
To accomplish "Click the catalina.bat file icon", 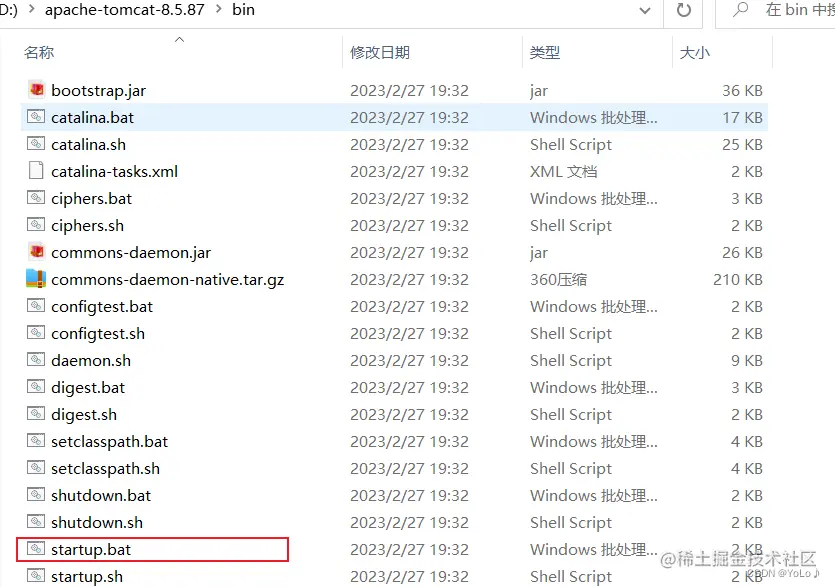I will tap(36, 117).
